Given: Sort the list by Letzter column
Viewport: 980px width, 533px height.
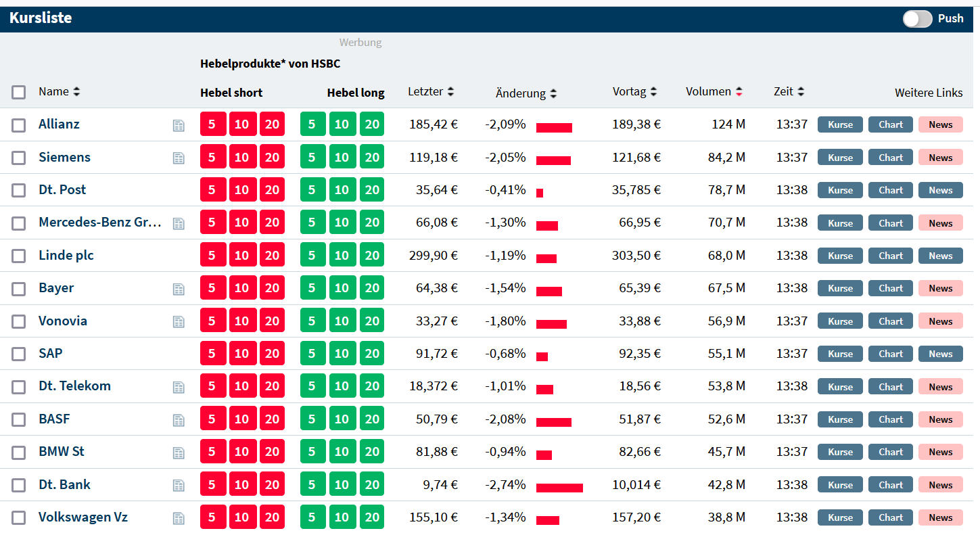Looking at the screenshot, I should pyautogui.click(x=431, y=91).
